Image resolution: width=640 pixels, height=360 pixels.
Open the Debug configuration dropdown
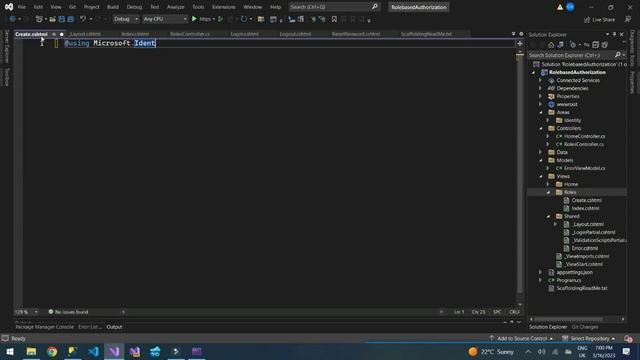[125, 19]
